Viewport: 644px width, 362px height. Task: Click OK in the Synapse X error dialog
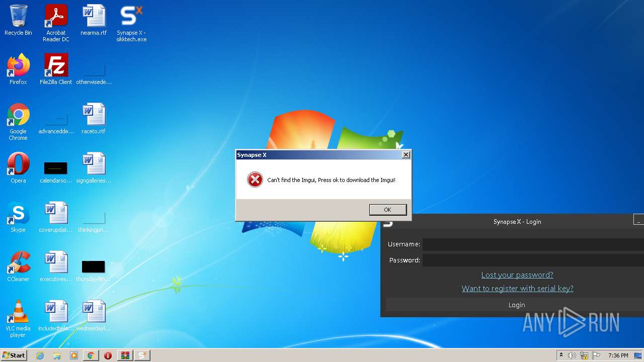click(x=387, y=210)
